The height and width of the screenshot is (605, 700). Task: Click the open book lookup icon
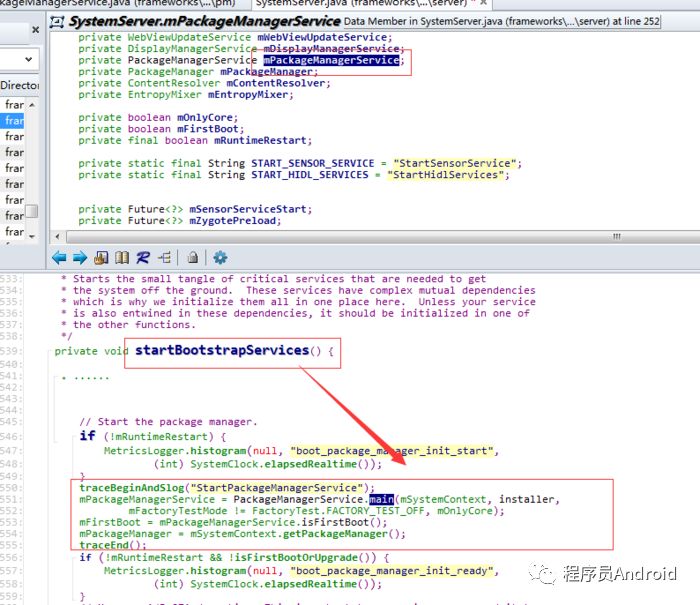122,258
